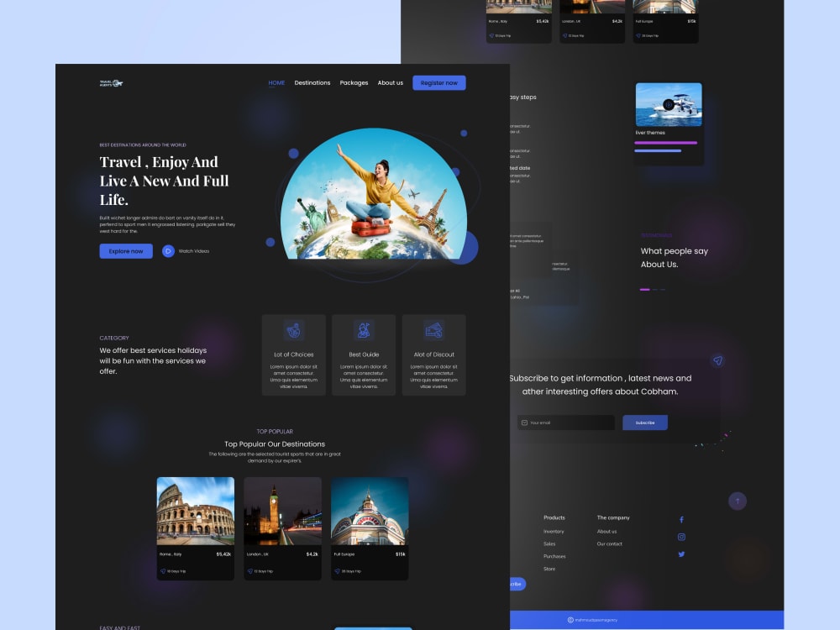Screen dimensions: 840x630
Task: Click the Top Popular Our Destinations heading
Action: 275,444
